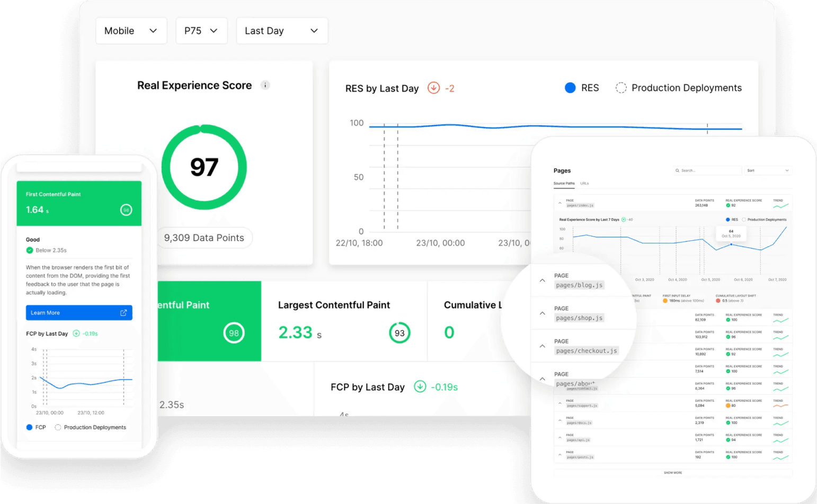Open the Mobile device dropdown
This screenshot has height=504, width=817.
(131, 31)
